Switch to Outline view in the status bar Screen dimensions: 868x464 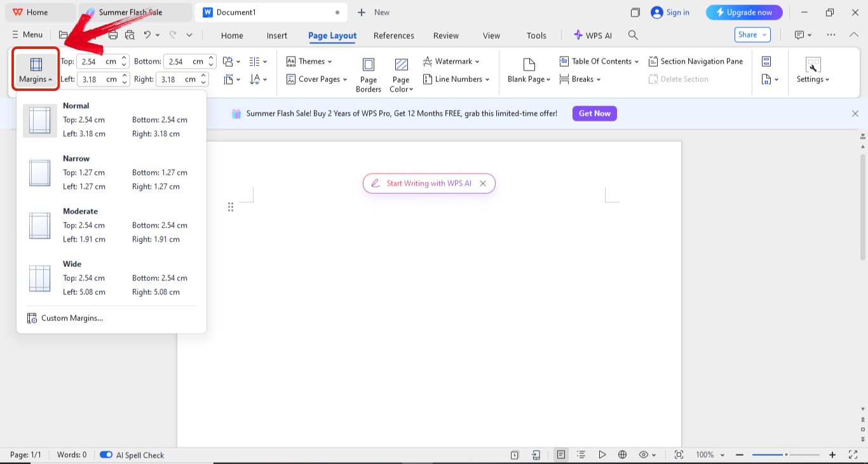click(581, 454)
